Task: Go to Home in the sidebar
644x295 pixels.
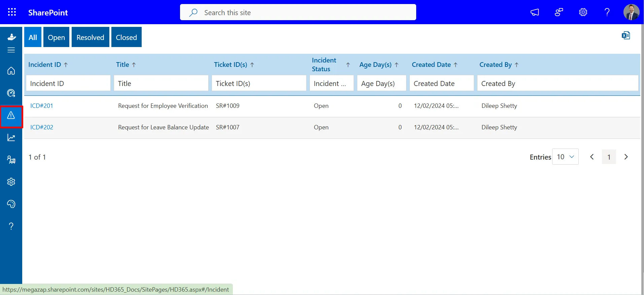Action: coord(11,71)
